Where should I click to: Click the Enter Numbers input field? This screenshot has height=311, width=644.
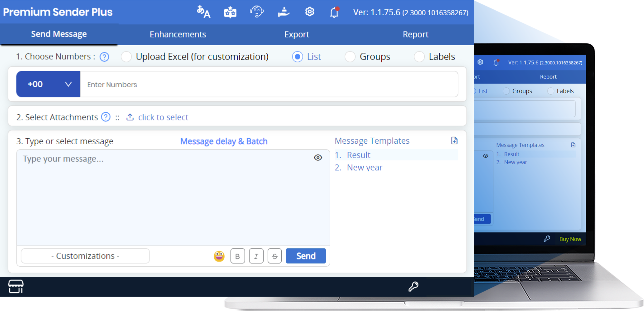tap(268, 85)
